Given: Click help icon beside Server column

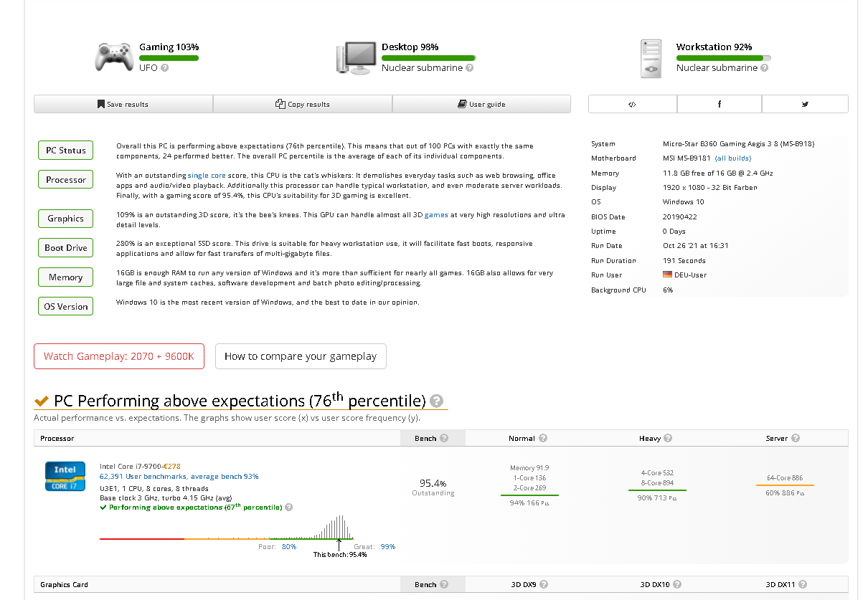Looking at the screenshot, I should [796, 438].
